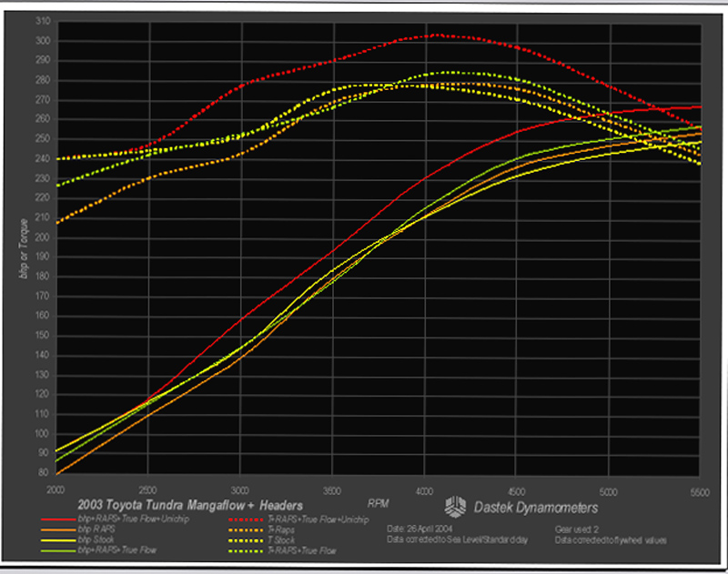Click the solid orange line sample for bhp RAPS
This screenshot has width=728, height=574.
point(58,529)
